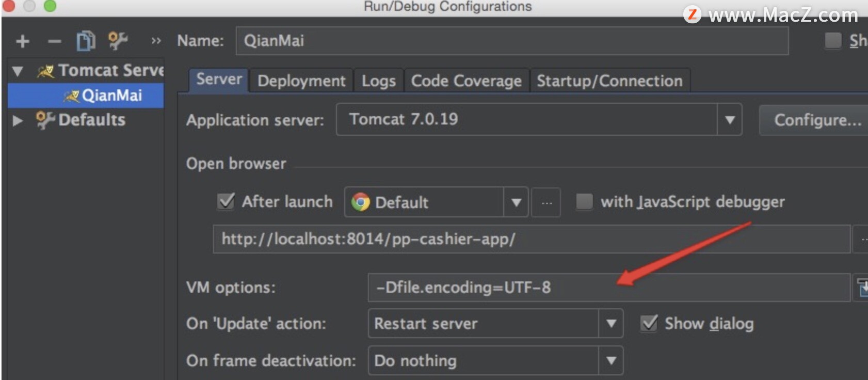
Task: Select the QianMai configuration in tree
Action: (86, 96)
